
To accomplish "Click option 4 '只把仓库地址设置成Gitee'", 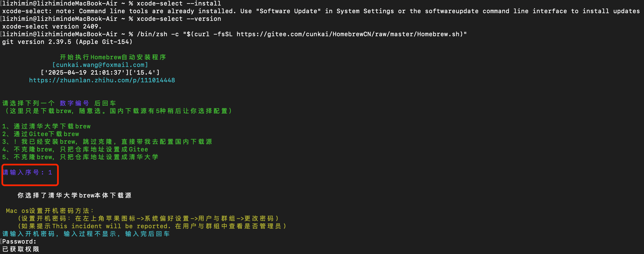I will click(x=75, y=149).
